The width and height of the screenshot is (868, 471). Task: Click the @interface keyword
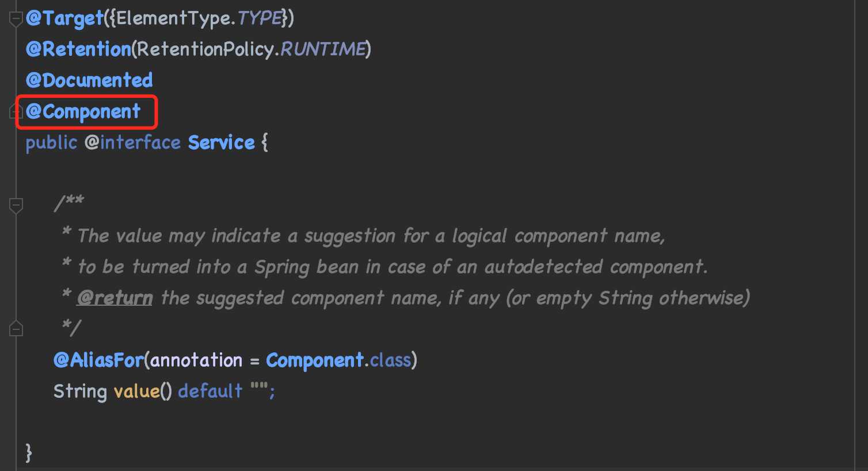point(133,143)
